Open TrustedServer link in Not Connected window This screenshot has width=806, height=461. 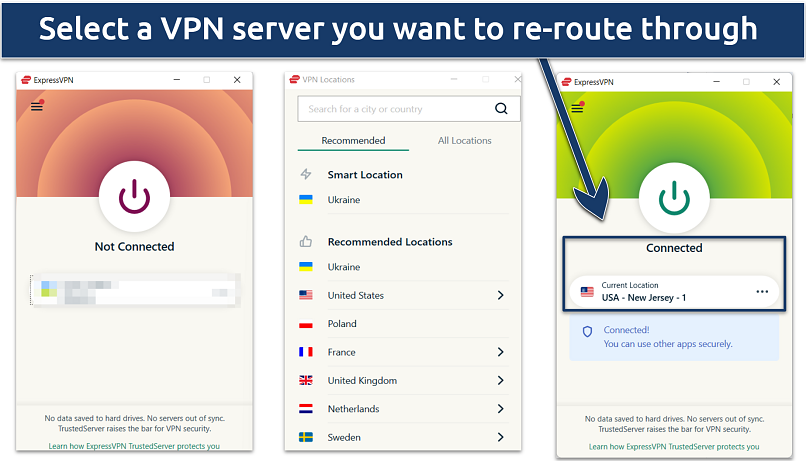click(134, 446)
